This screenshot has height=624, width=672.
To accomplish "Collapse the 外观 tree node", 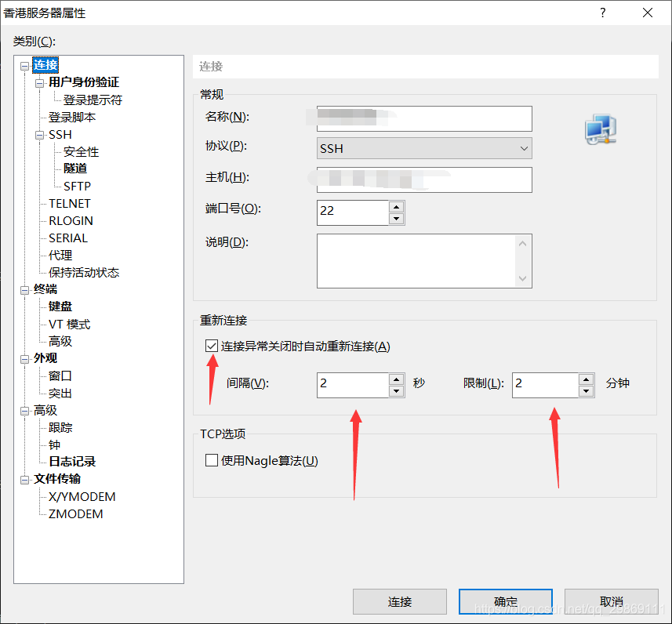I will [25, 359].
